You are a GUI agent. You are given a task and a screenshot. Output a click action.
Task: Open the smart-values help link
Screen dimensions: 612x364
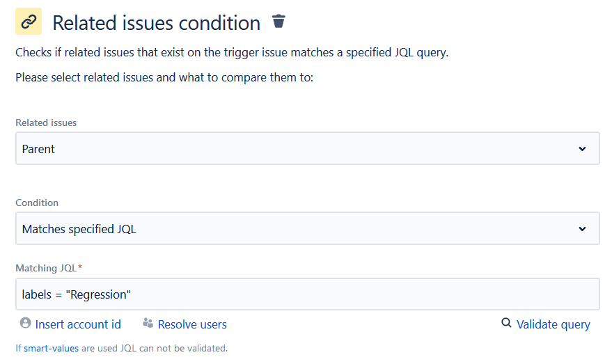[52, 348]
